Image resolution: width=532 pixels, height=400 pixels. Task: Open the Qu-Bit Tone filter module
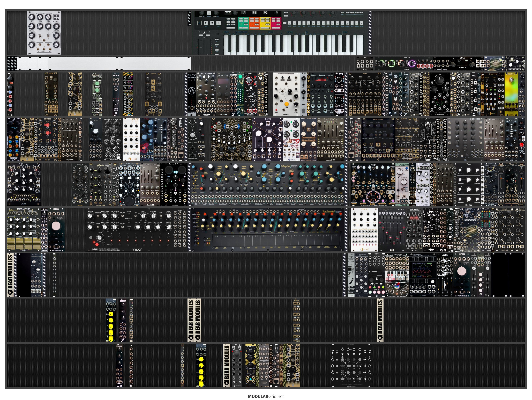click(469, 185)
